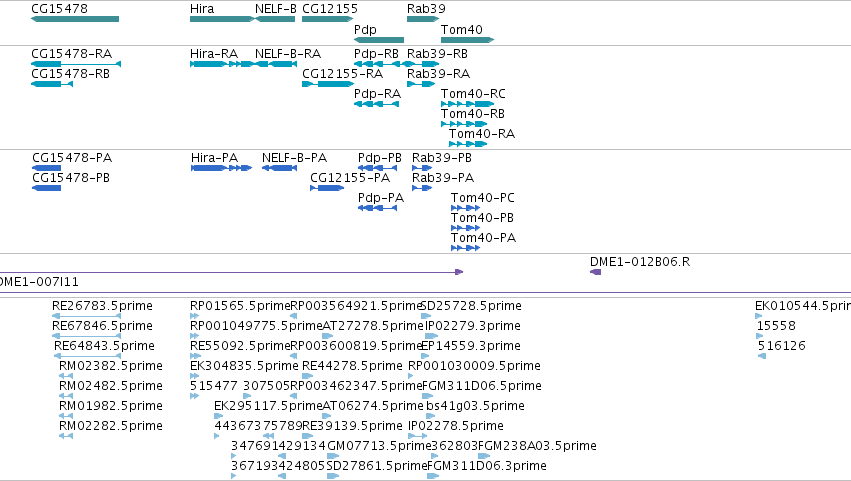Open the Tom40-RC transcript label
The image size is (851, 481).
coord(473,93)
